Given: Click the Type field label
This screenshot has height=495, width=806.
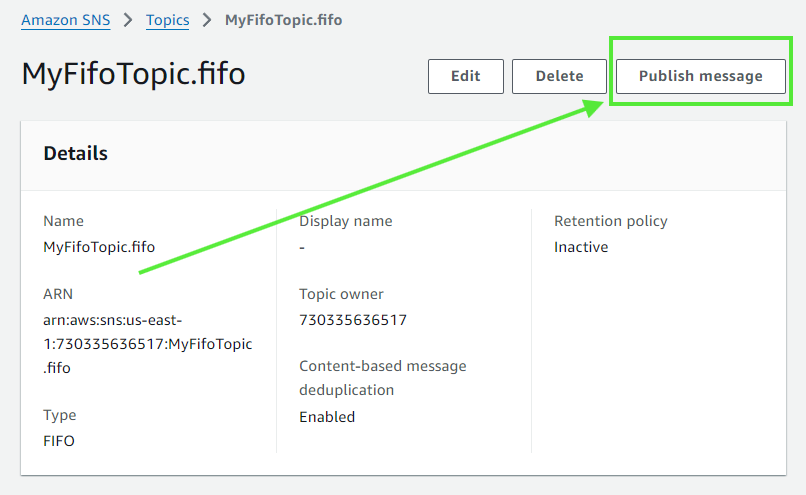Looking at the screenshot, I should pyautogui.click(x=59, y=415).
